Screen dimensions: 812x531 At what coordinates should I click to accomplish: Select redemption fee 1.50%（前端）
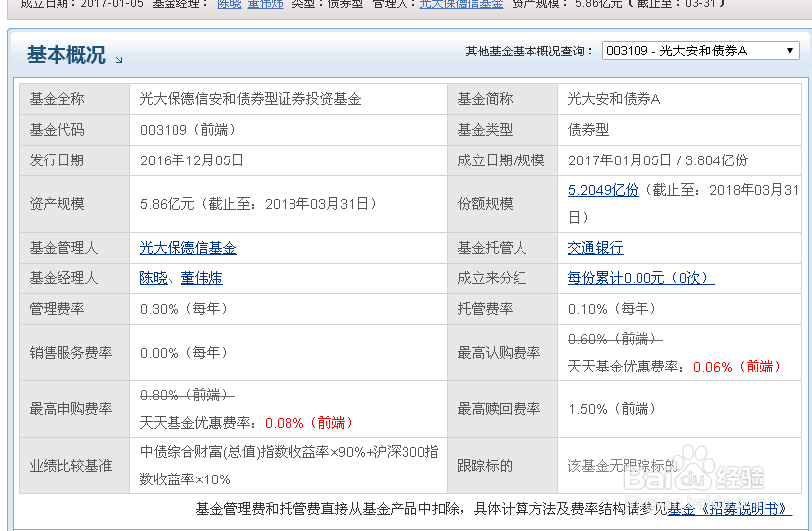614,409
